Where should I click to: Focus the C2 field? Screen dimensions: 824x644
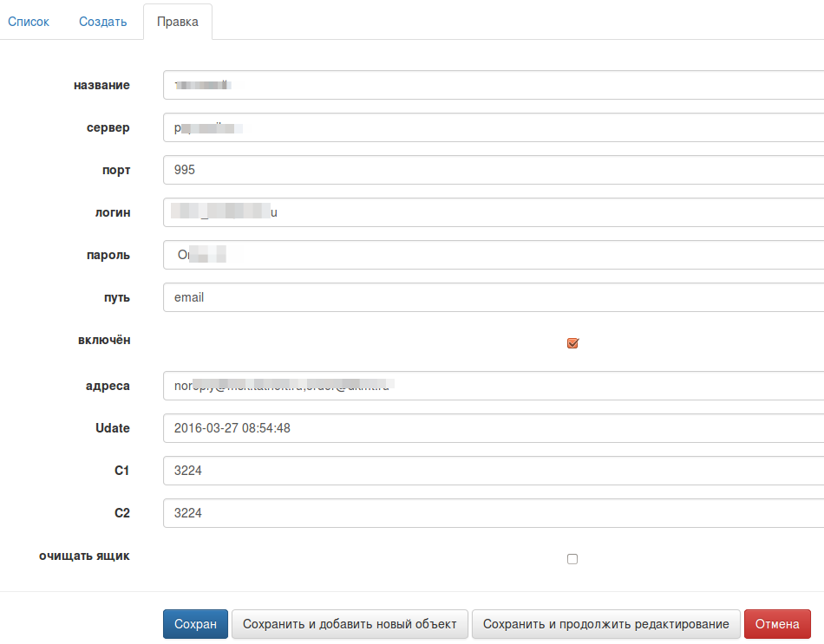coord(493,513)
